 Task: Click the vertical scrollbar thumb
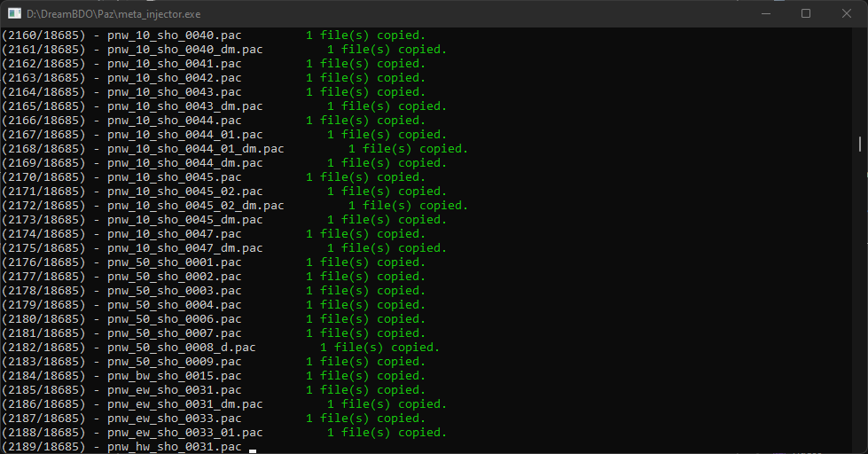[x=860, y=144]
